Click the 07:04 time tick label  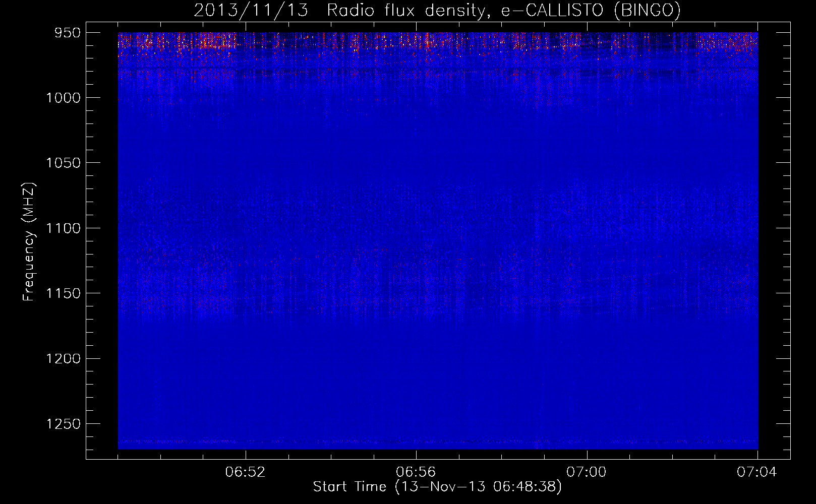coord(757,472)
